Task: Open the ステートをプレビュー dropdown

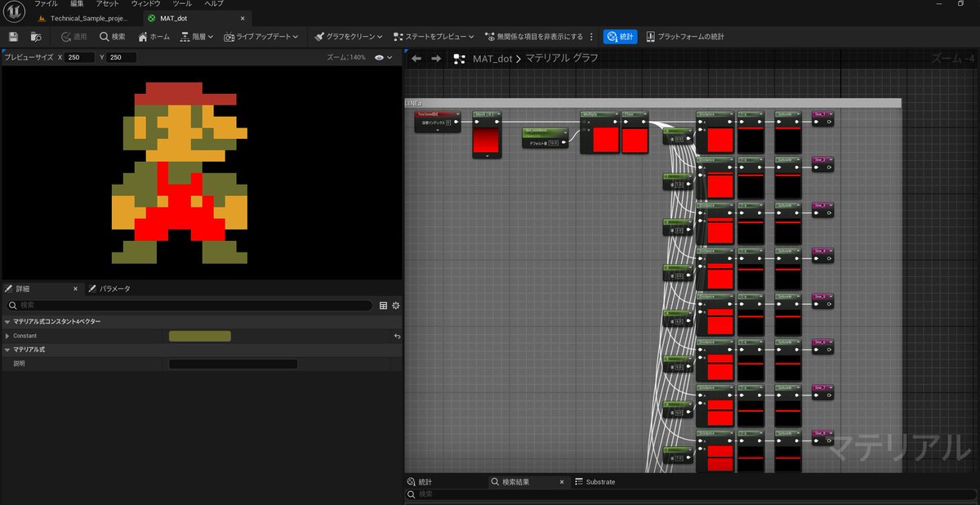Action: click(x=434, y=37)
